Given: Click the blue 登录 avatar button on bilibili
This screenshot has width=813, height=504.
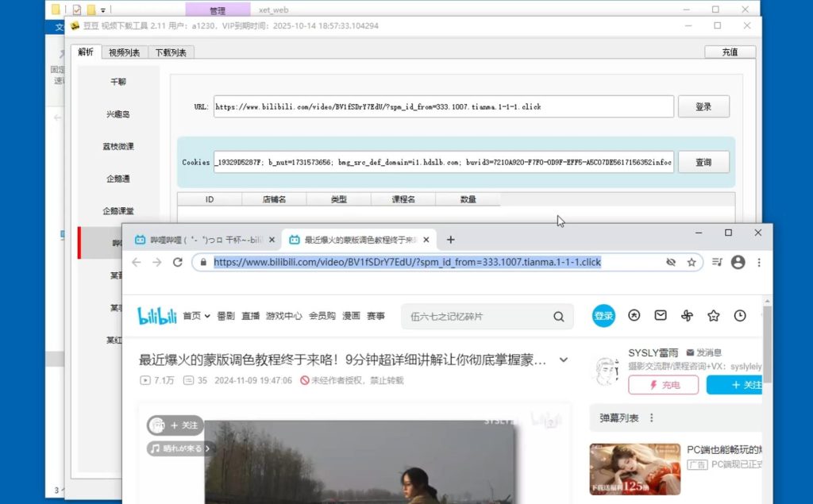Looking at the screenshot, I should pos(603,316).
